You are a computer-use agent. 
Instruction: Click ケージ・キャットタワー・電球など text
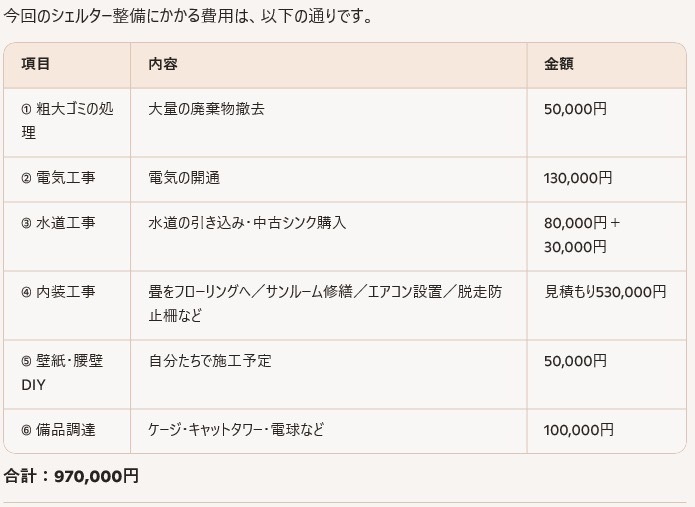(x=236, y=430)
